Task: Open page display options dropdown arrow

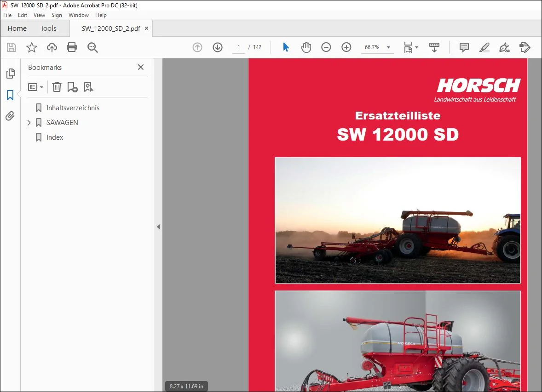Action: tap(416, 47)
